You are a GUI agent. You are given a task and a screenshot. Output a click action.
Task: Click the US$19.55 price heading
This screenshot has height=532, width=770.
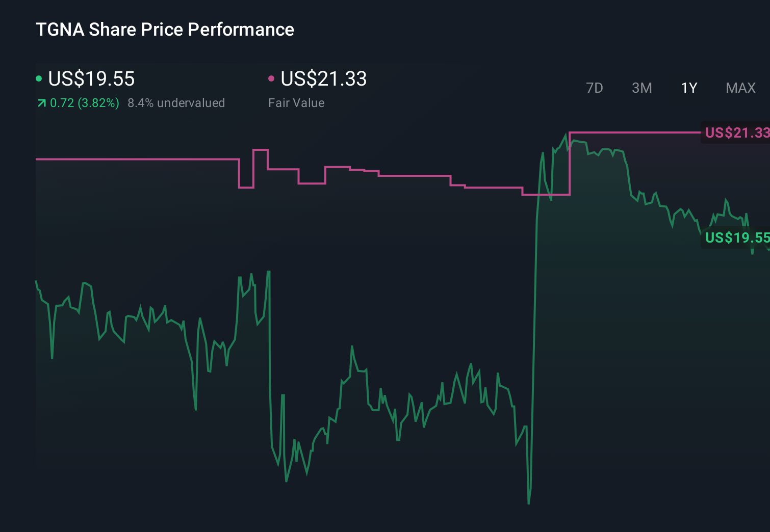(x=91, y=79)
